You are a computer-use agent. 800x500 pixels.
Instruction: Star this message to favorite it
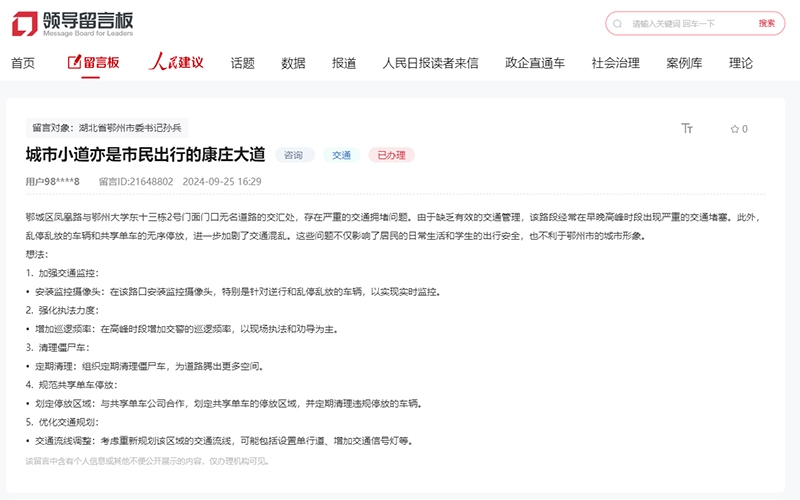pyautogui.click(x=735, y=129)
